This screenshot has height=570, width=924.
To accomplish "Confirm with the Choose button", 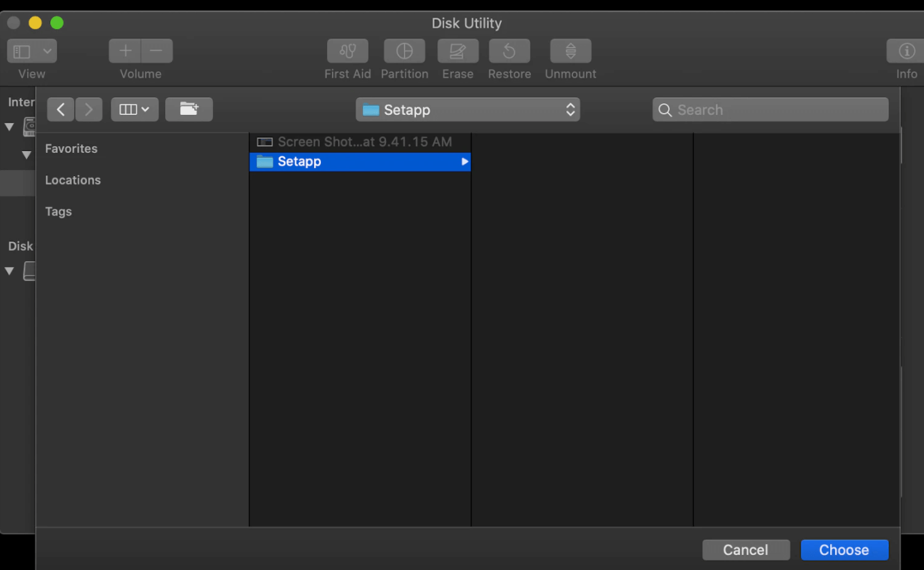I will click(x=844, y=550).
